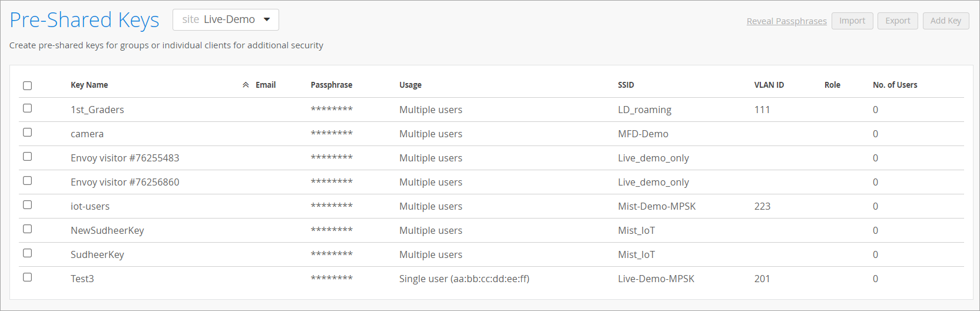Select the checkbox for the camera key
This screenshot has width=980, height=311.
click(27, 133)
